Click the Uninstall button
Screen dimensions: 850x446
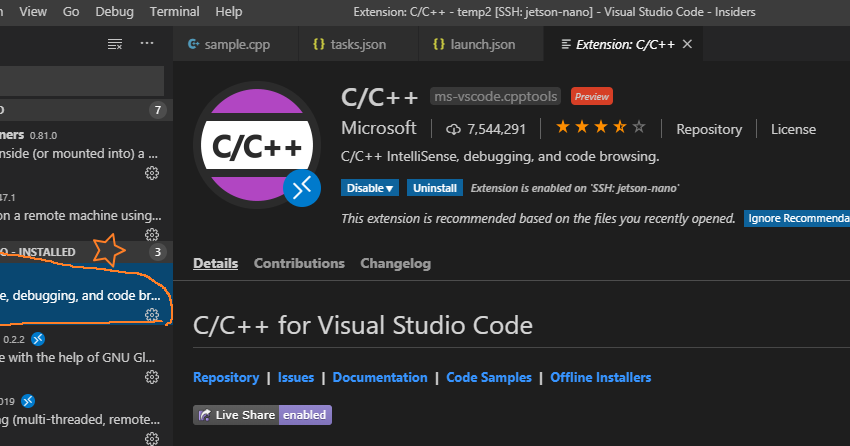435,188
